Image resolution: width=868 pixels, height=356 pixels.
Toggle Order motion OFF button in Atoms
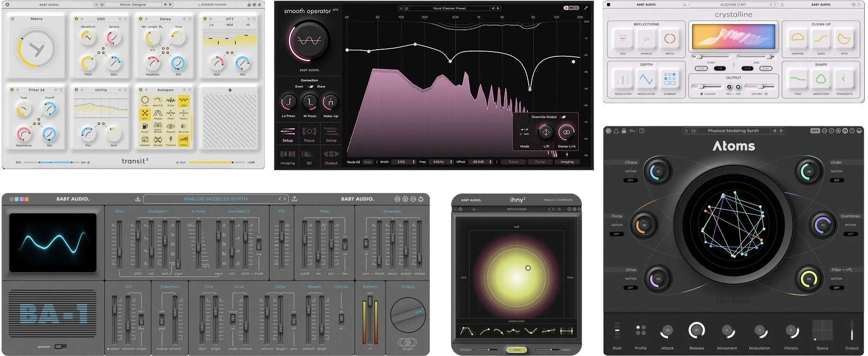836,180
